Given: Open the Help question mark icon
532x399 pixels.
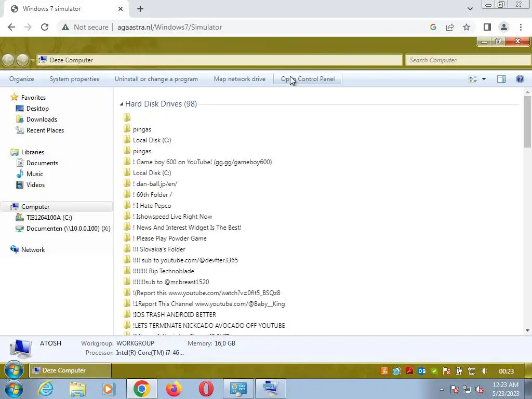Looking at the screenshot, I should tap(520, 79).
